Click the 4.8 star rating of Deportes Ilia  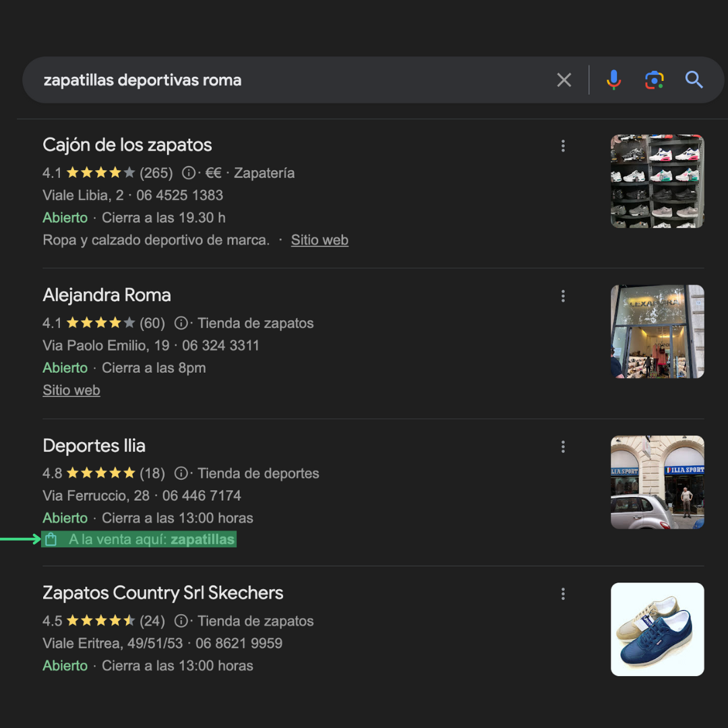pos(100,473)
